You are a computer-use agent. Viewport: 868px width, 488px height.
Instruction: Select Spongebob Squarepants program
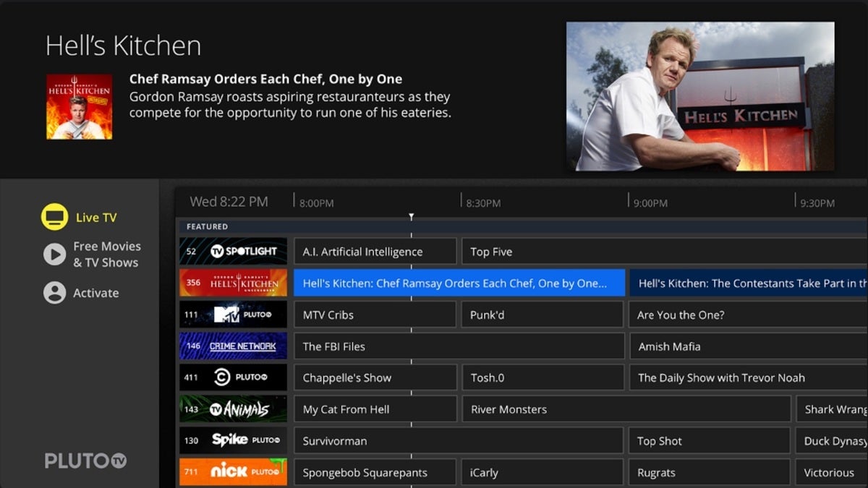(375, 473)
